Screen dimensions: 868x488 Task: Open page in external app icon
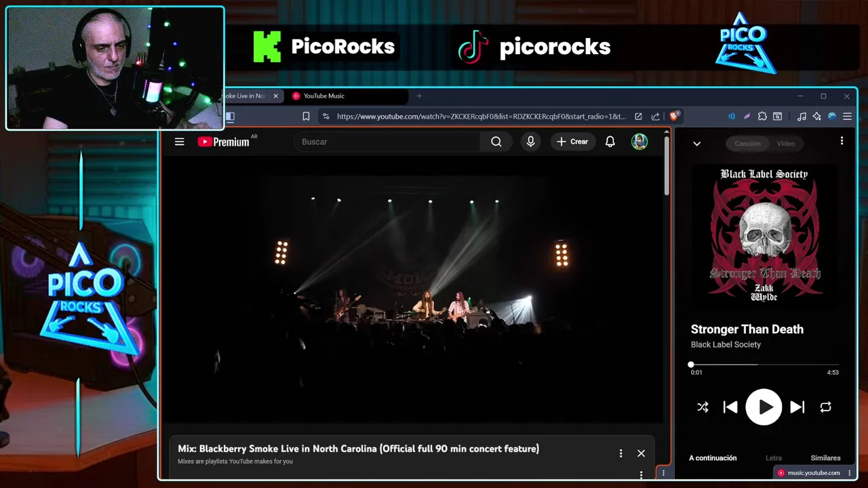(638, 117)
